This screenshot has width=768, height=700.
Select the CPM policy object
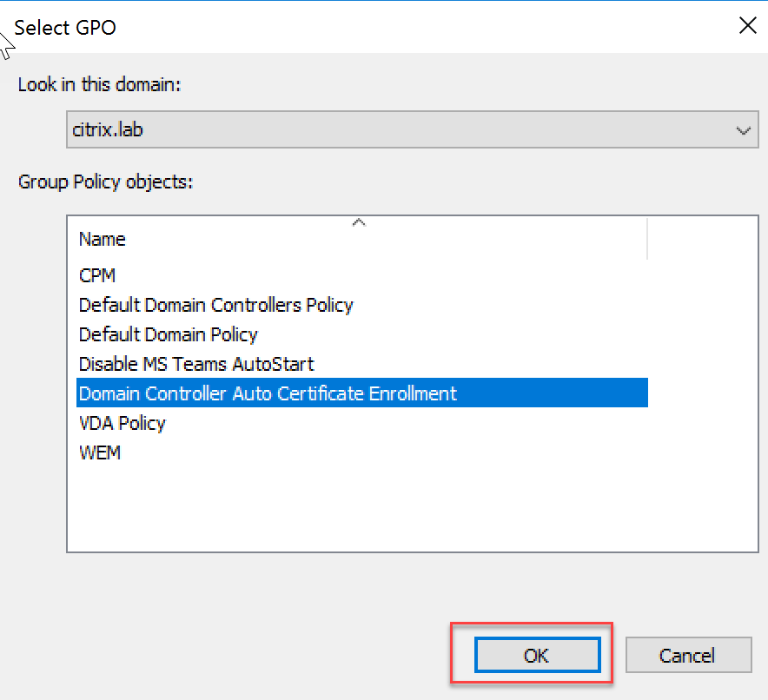pyautogui.click(x=97, y=275)
